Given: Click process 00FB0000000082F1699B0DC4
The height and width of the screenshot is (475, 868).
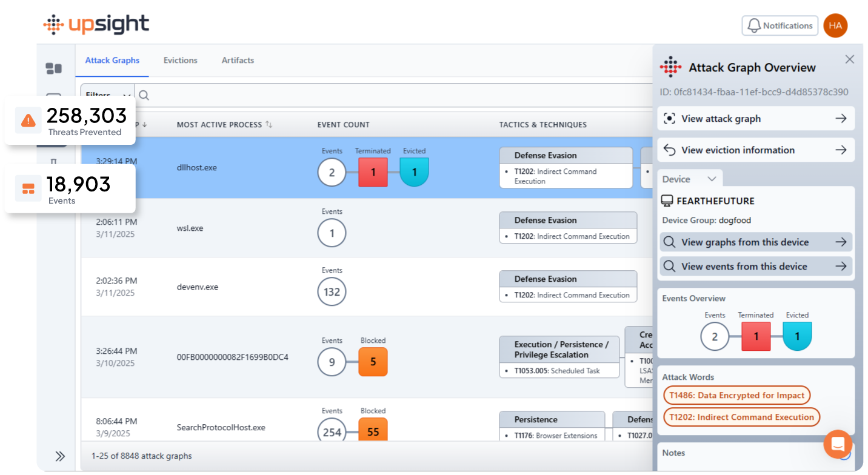Looking at the screenshot, I should pos(232,357).
